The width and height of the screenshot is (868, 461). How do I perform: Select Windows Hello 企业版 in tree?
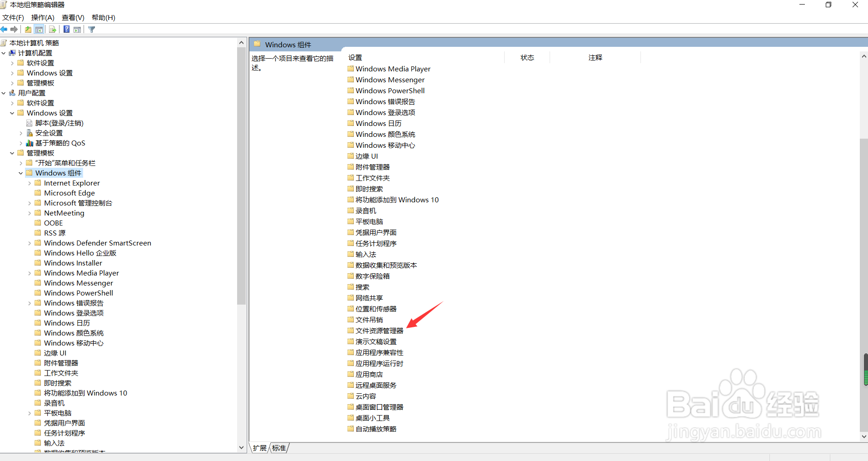point(80,253)
